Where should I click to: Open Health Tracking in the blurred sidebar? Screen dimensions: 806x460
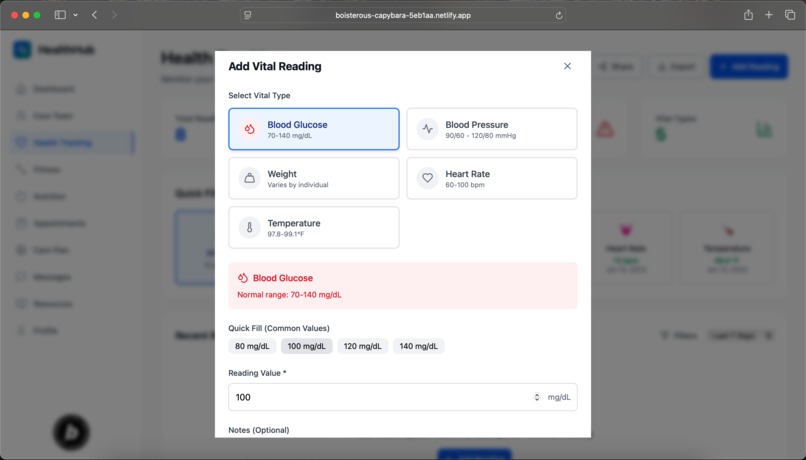click(x=72, y=142)
